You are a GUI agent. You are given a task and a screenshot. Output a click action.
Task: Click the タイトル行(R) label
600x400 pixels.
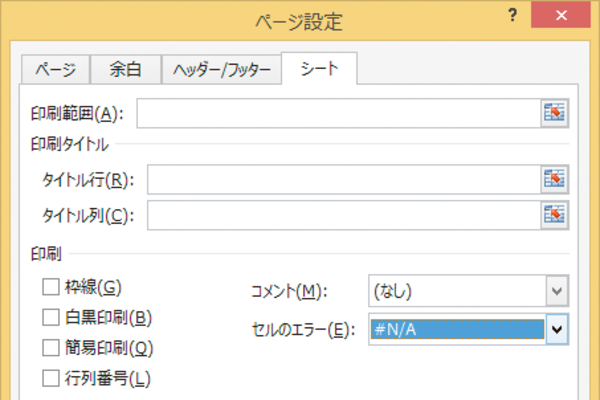tap(88, 180)
